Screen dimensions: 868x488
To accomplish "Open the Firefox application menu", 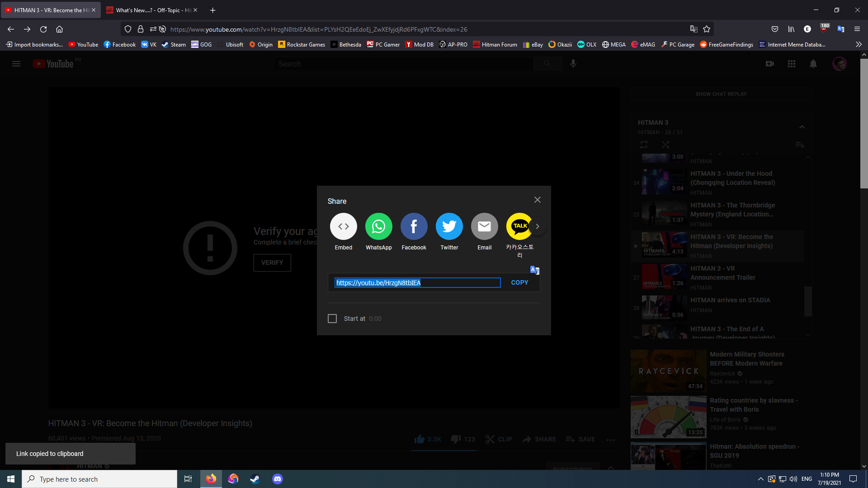I will point(857,29).
